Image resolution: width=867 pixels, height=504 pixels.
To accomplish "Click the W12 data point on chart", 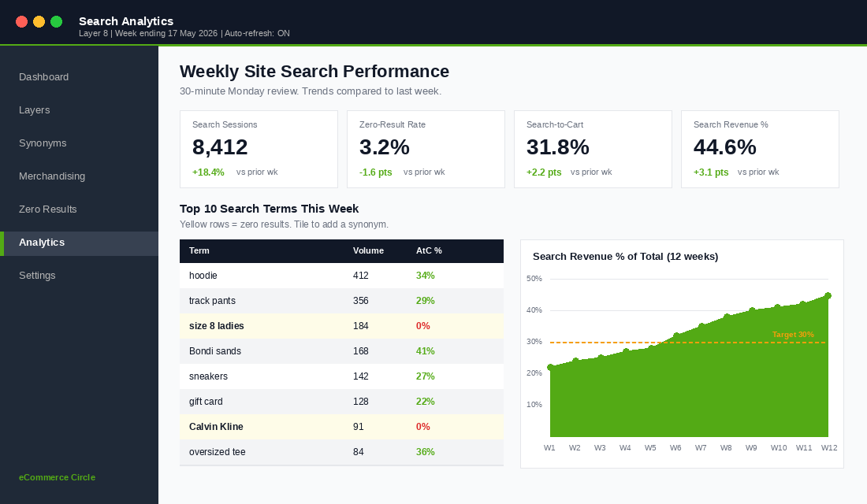I will click(828, 295).
